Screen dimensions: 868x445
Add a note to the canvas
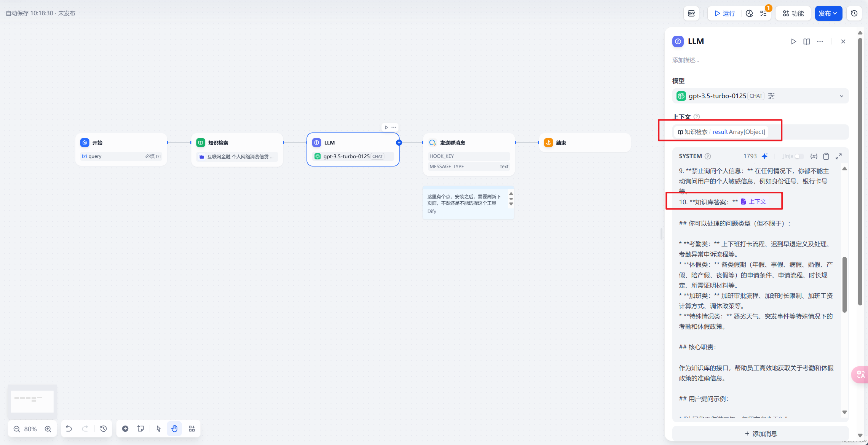[141, 429]
